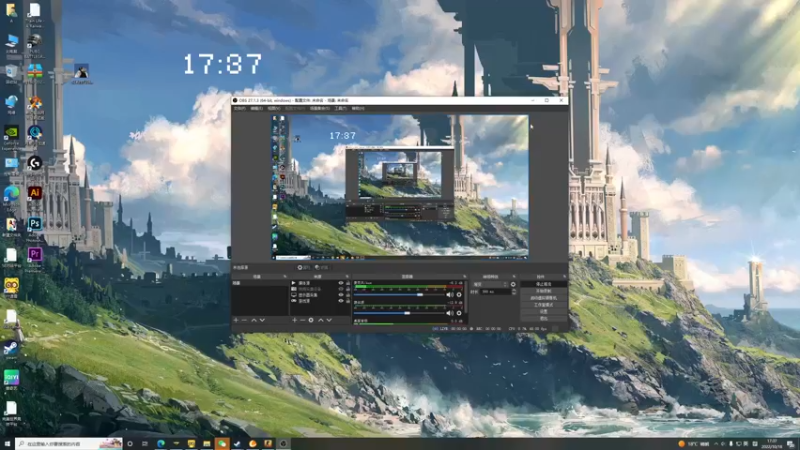This screenshot has height=450, width=800.
Task: Open transition properties gear icon
Action: (513, 284)
